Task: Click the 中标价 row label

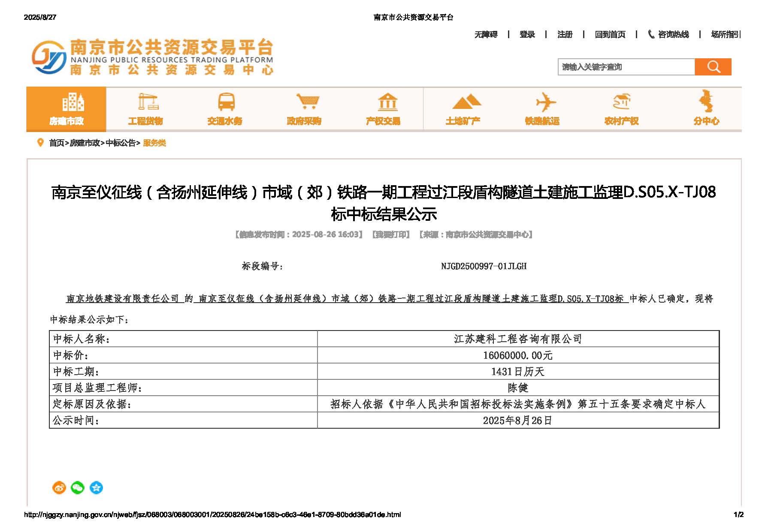Action: (x=71, y=355)
